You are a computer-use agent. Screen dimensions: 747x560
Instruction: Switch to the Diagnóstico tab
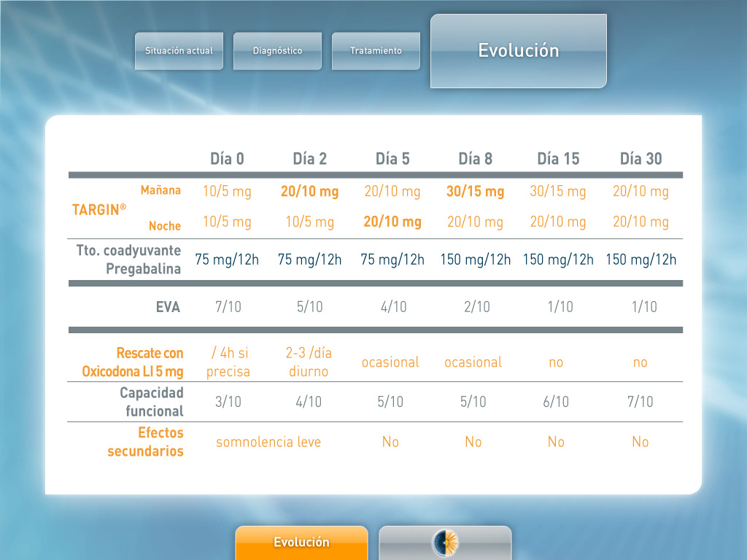[277, 51]
